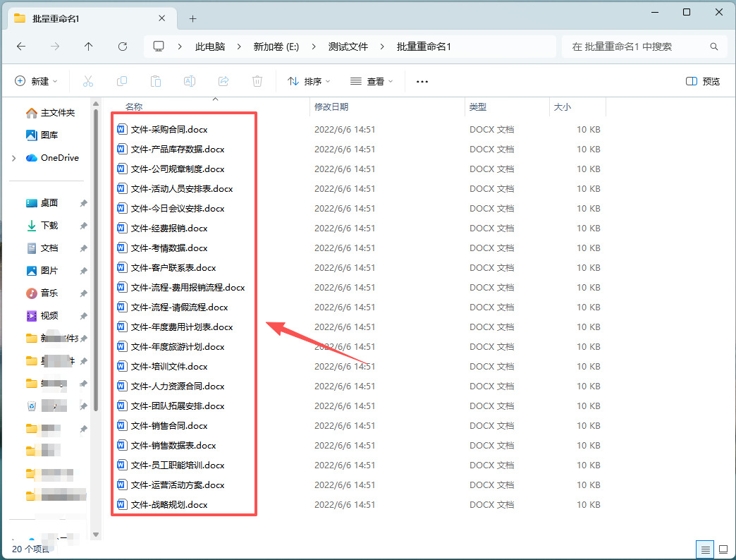Click 此电脑 breadcrumb
The image size is (736, 560).
[x=210, y=47]
